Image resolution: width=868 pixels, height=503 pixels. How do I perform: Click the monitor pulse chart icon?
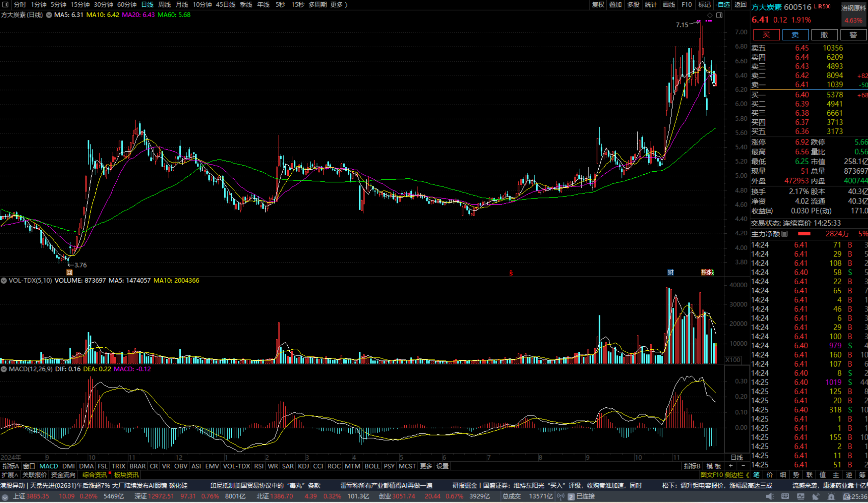pos(801,497)
